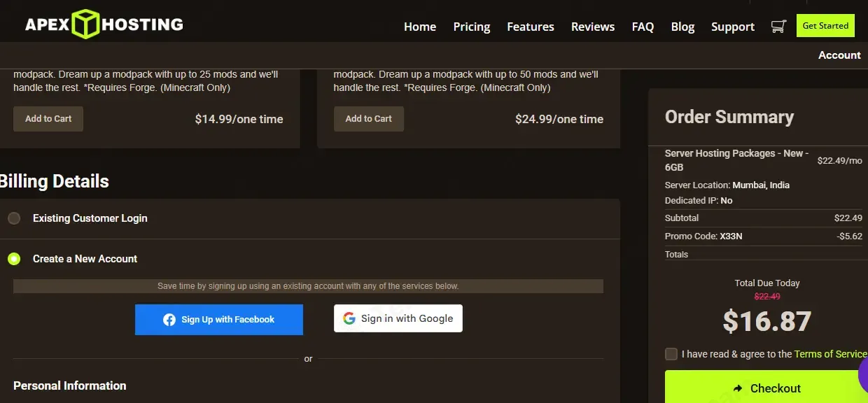Add the $24.99 modpack to cart
Viewport: 868px width, 403px height.
[x=369, y=119]
